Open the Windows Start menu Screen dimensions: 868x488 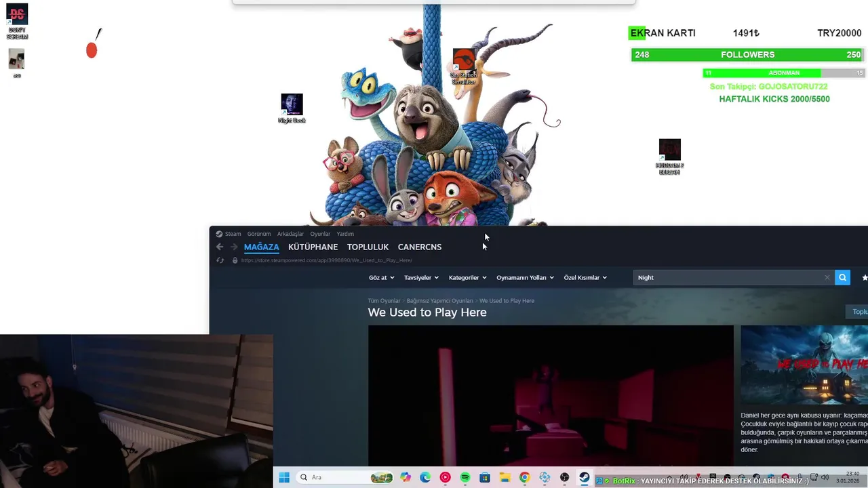pos(284,477)
